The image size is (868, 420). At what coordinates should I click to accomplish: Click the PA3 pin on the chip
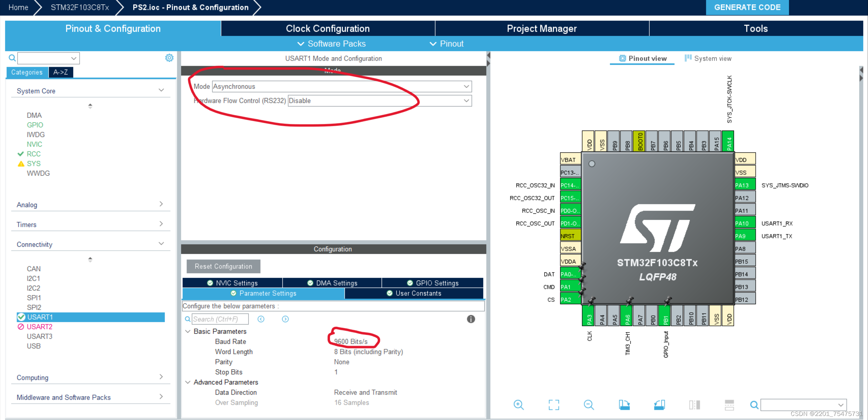coord(588,316)
